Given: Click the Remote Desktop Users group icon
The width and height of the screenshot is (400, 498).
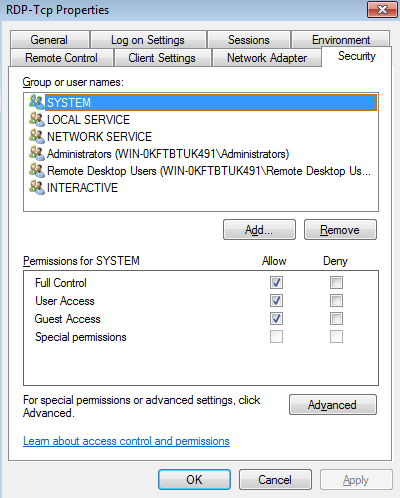Looking at the screenshot, I should point(36,170).
